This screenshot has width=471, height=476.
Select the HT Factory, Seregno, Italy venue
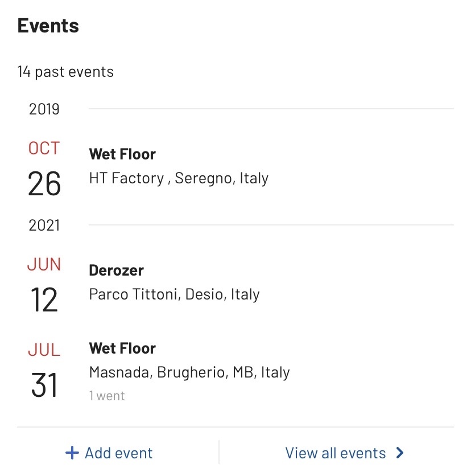pos(179,178)
